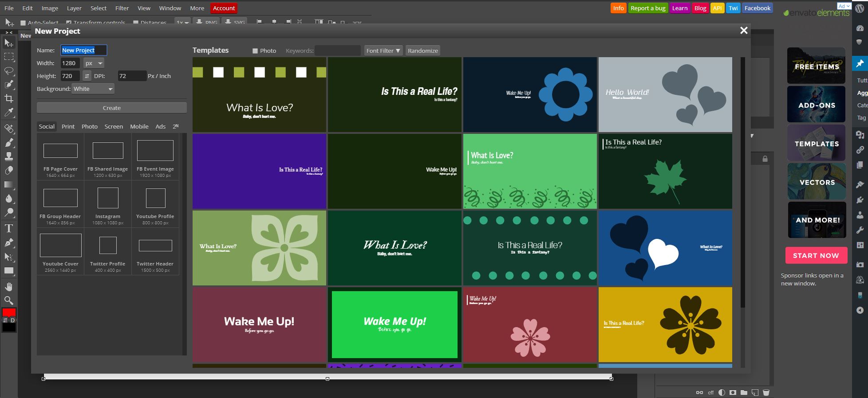
Task: Open the Background White dropdown
Action: 93,89
